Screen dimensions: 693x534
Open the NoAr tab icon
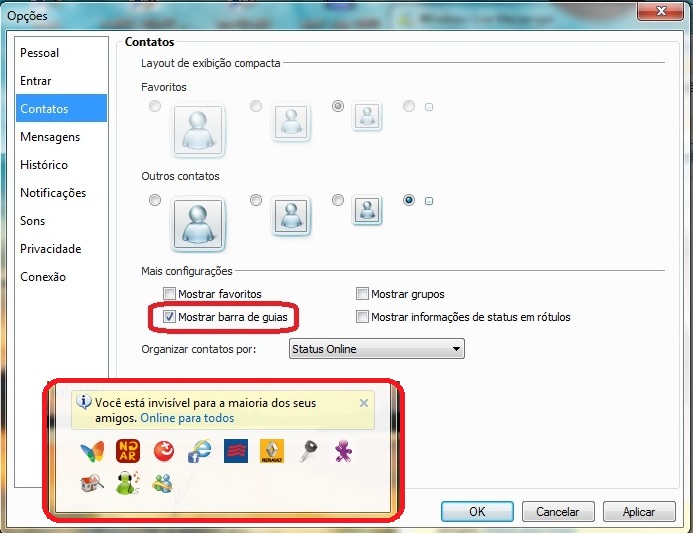pyautogui.click(x=128, y=451)
